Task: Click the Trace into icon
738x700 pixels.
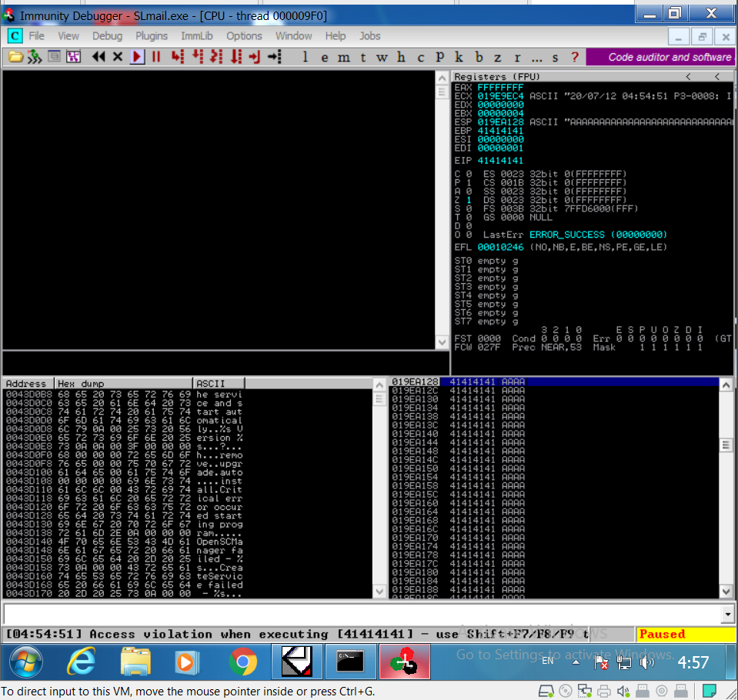Action: click(x=216, y=57)
